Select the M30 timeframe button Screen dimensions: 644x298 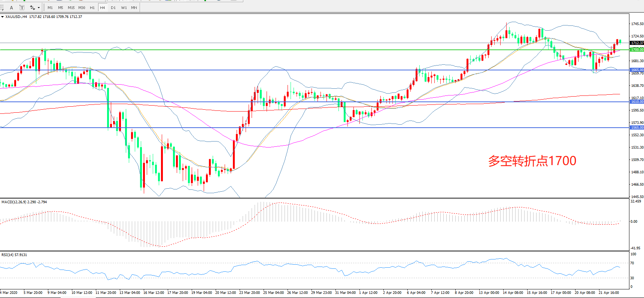[x=82, y=7]
